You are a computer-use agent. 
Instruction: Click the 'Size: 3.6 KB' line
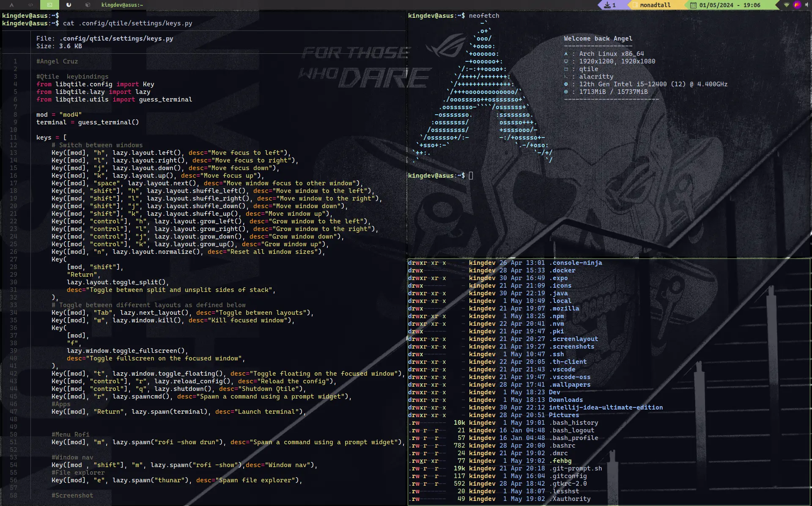click(59, 46)
